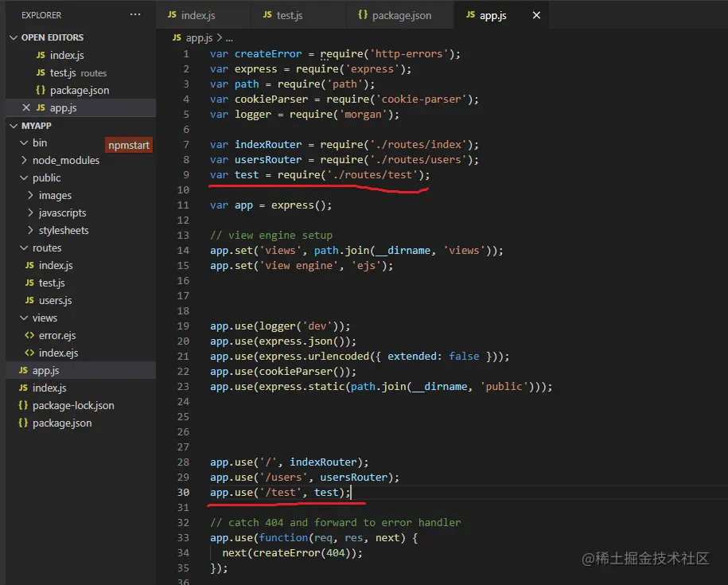728x585 pixels.
Task: Click the 'public' static path string
Action: pyautogui.click(x=504, y=387)
